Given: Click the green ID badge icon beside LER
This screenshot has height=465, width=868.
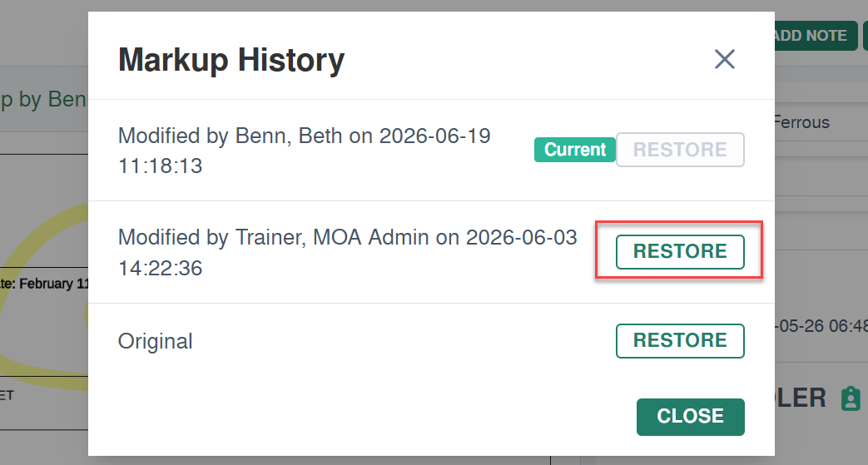Looking at the screenshot, I should click(851, 398).
